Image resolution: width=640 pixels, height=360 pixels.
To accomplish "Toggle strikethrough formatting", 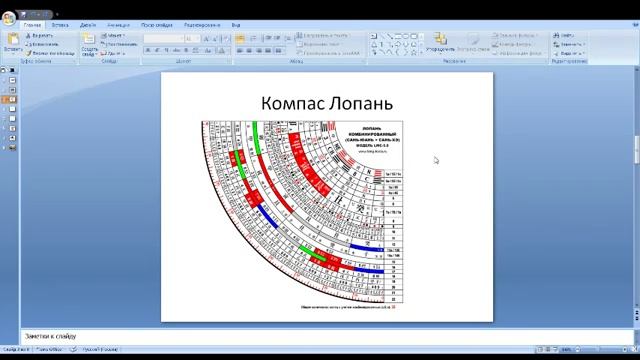I will [x=176, y=51].
